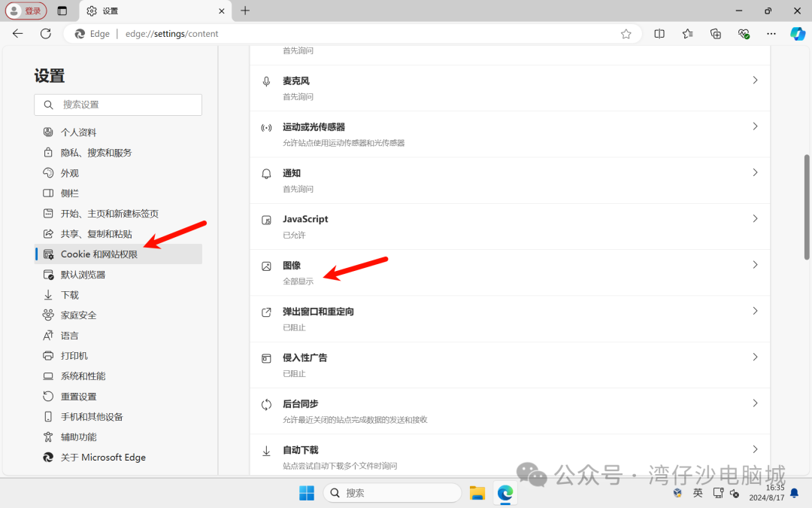Open the split screen view icon

(x=659, y=34)
